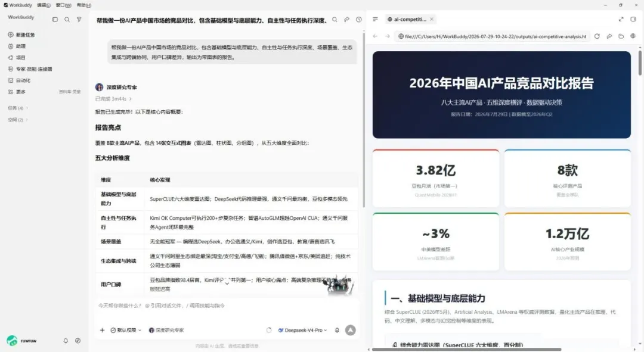This screenshot has height=352, width=644.
Task: Click the filter funnel icon in sidebar
Action: pos(79,19)
